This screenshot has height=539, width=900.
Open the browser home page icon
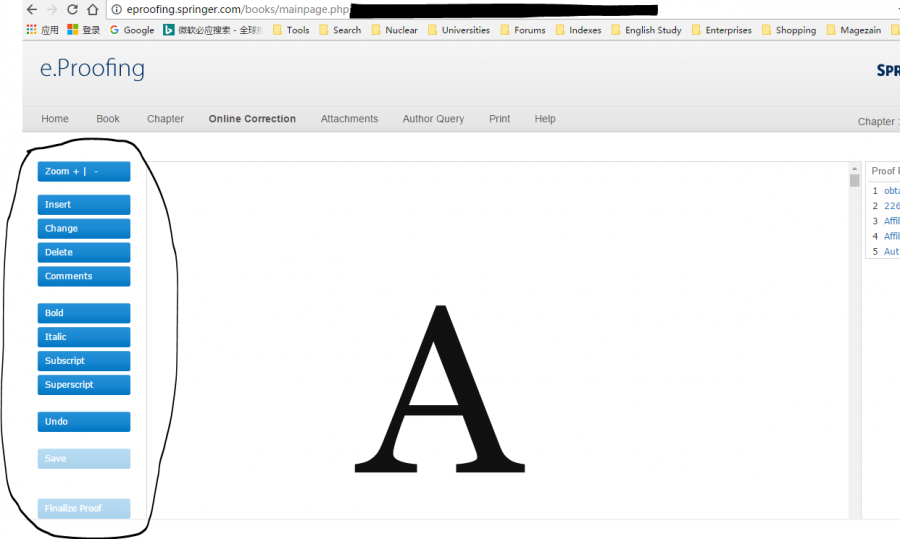pos(92,9)
